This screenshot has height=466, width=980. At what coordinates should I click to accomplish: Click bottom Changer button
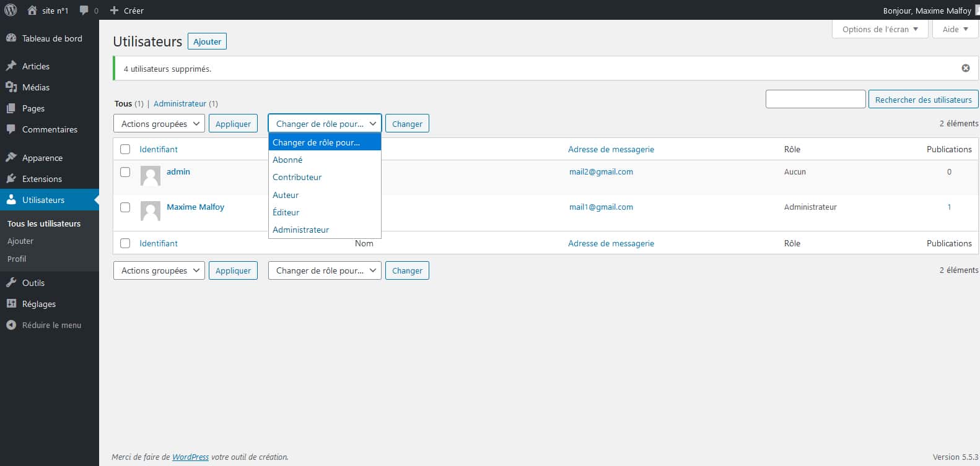[x=407, y=270]
